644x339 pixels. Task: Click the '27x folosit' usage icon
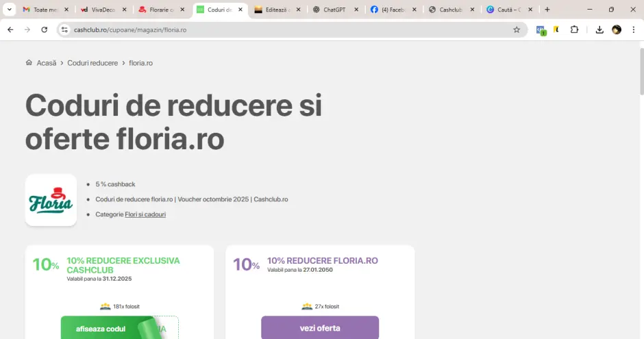point(307,306)
